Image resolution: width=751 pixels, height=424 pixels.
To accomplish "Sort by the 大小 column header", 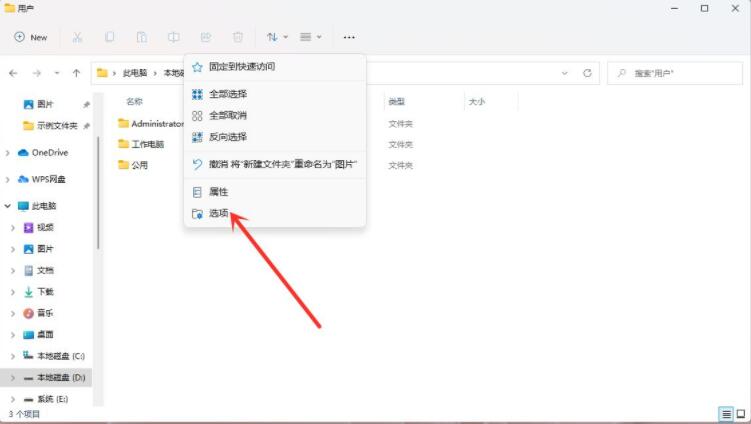I will [x=477, y=102].
